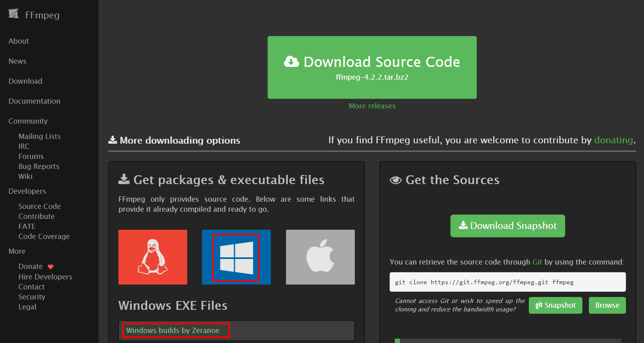Select the Apple macOS packages tile
The height and width of the screenshot is (343, 644).
click(x=320, y=257)
